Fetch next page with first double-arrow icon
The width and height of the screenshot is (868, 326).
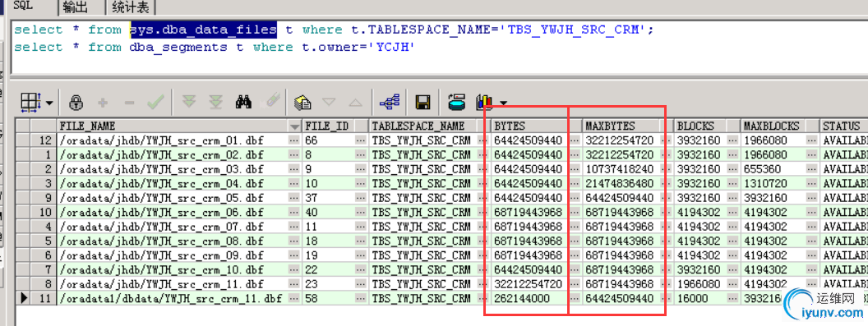tap(189, 102)
